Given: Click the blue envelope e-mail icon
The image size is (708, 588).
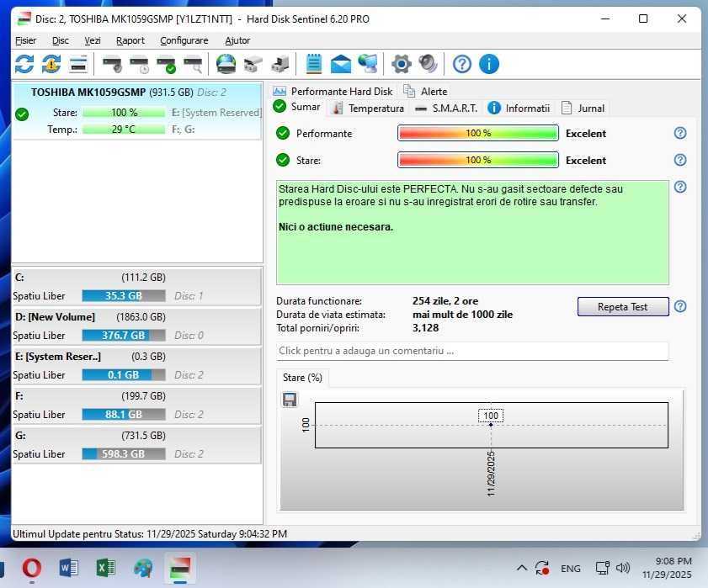Looking at the screenshot, I should click(341, 64).
